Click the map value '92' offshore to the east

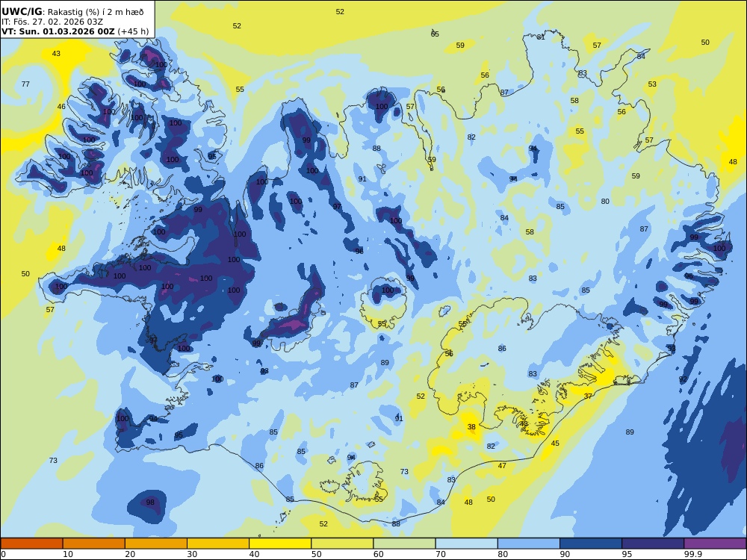click(x=684, y=379)
